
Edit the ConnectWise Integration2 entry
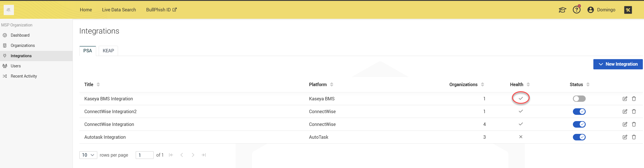point(625,111)
